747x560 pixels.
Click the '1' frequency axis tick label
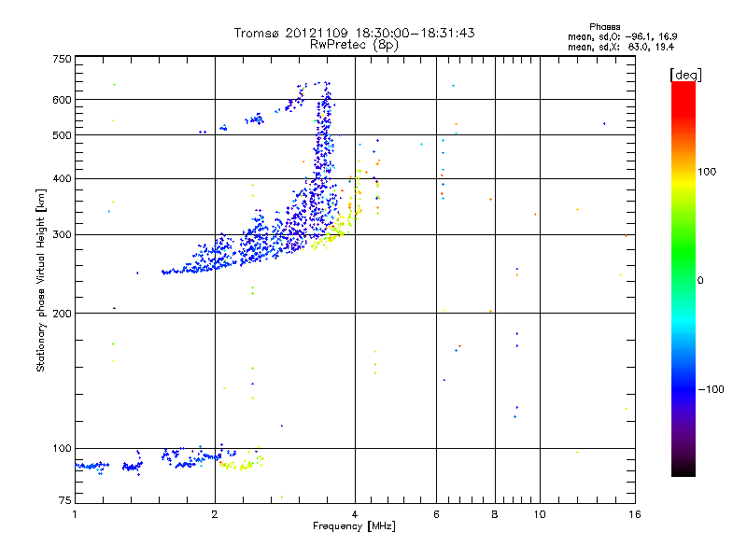pos(75,514)
